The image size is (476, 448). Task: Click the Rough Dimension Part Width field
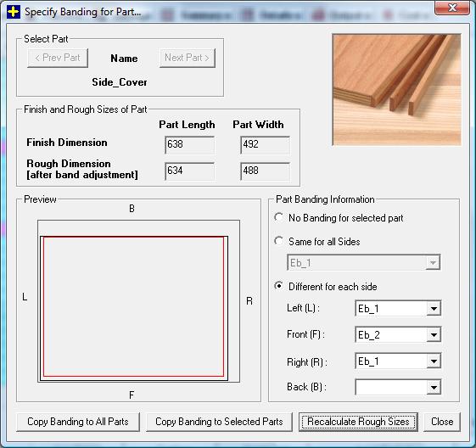point(265,171)
